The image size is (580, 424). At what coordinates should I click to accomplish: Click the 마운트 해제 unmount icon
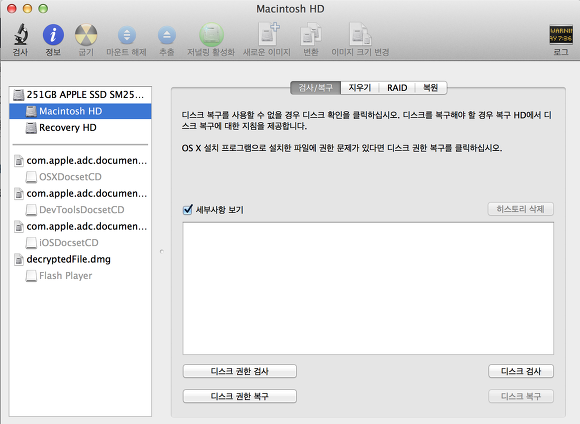[127, 35]
